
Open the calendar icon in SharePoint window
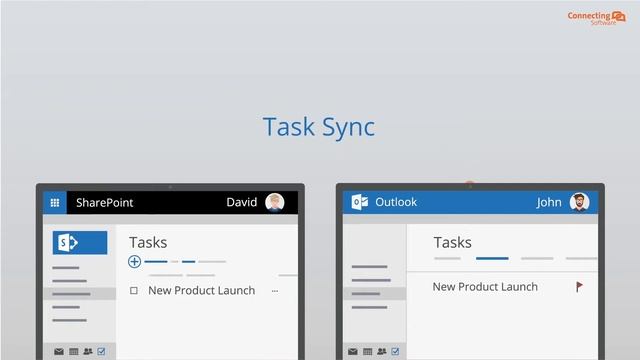[74, 351]
